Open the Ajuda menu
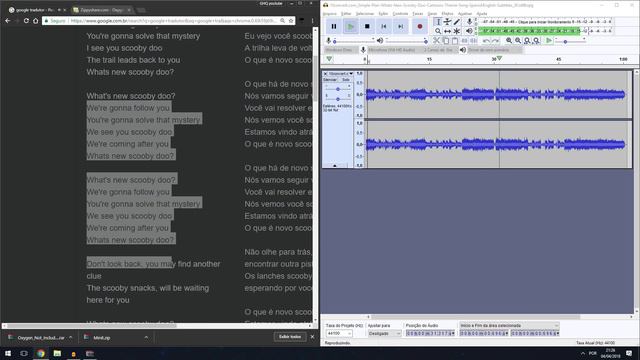 pos(482,13)
